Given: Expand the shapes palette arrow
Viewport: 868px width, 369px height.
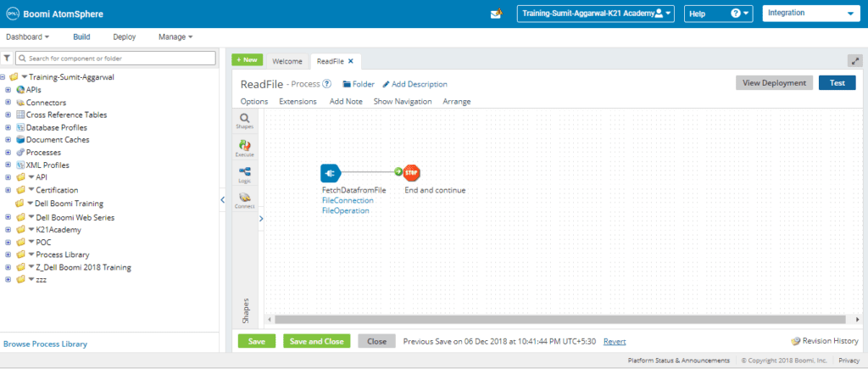Looking at the screenshot, I should (261, 219).
